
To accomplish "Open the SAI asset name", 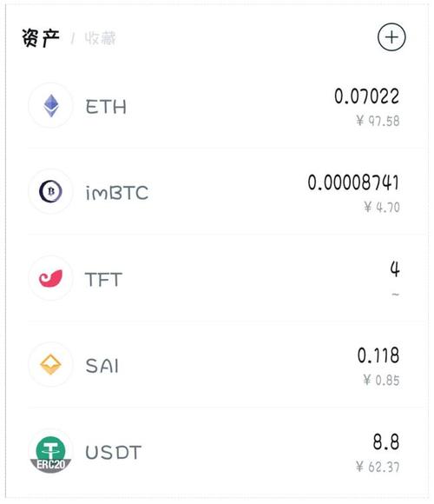I will click(x=102, y=366).
